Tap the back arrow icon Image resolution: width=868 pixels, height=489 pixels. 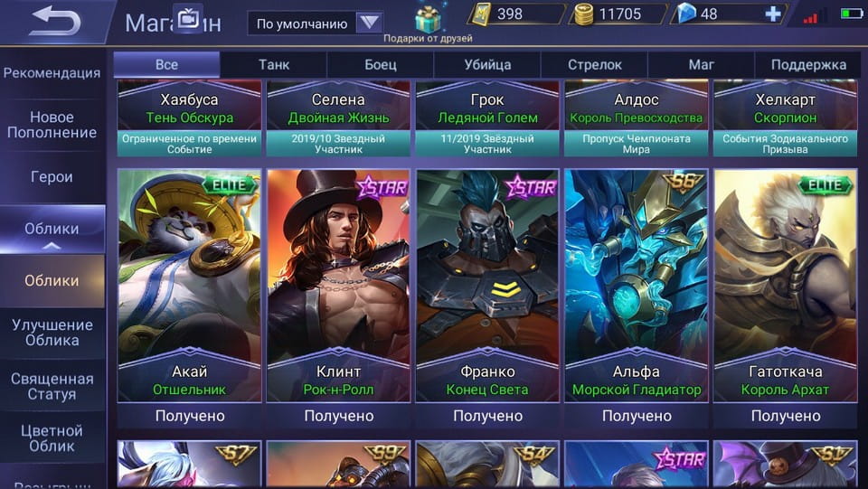(x=55, y=21)
